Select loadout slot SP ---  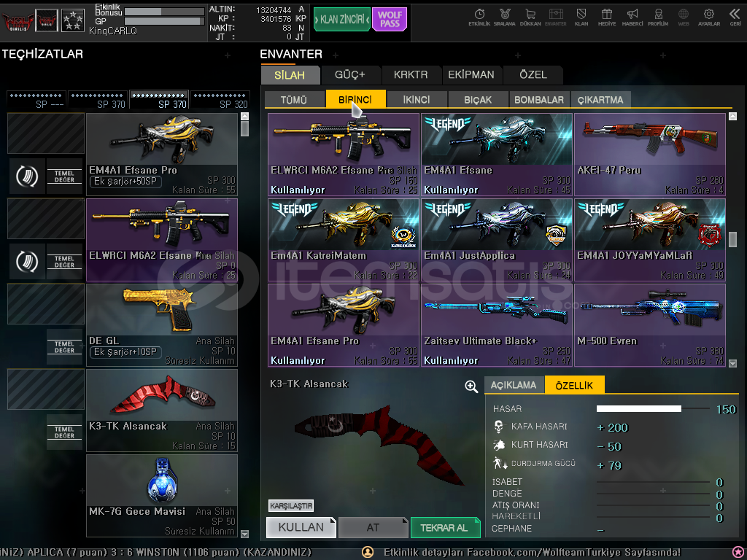point(36,100)
